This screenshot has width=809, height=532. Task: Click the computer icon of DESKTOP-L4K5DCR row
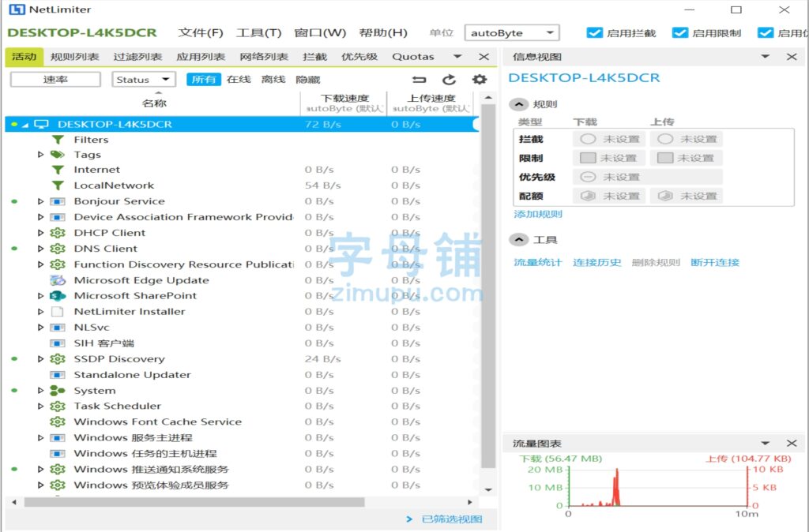41,124
